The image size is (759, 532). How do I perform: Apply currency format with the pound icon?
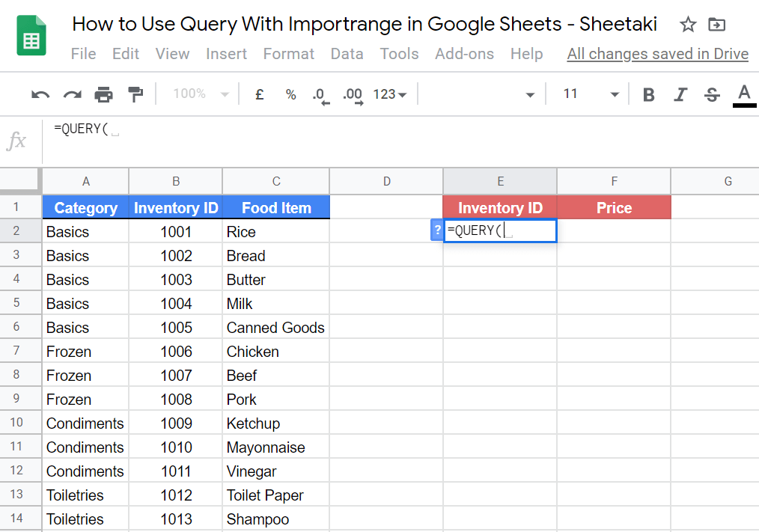[x=258, y=94]
